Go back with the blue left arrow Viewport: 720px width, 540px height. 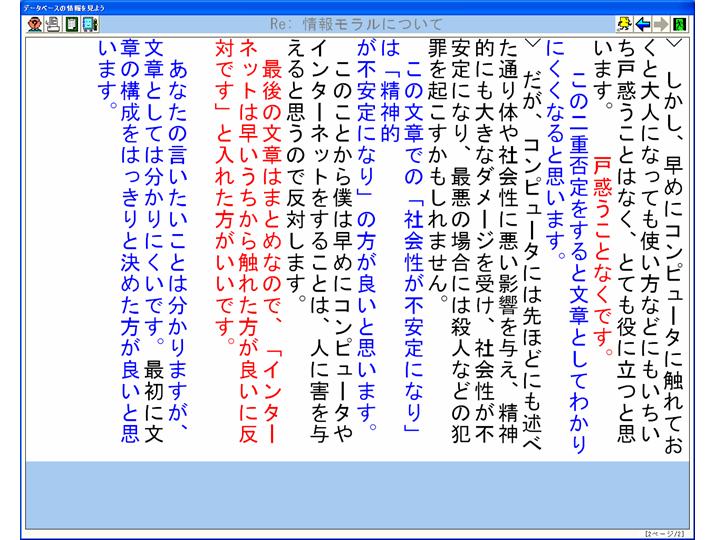coord(670,23)
